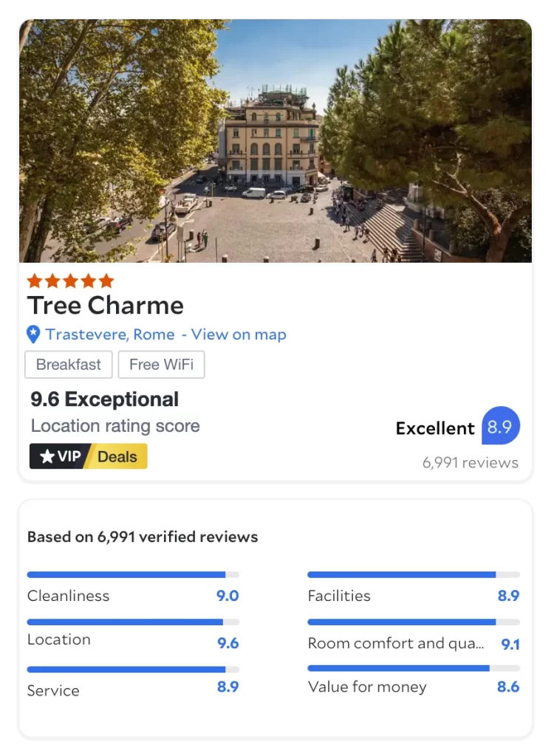Open View on map link
The width and height of the screenshot is (551, 756).
tap(238, 334)
